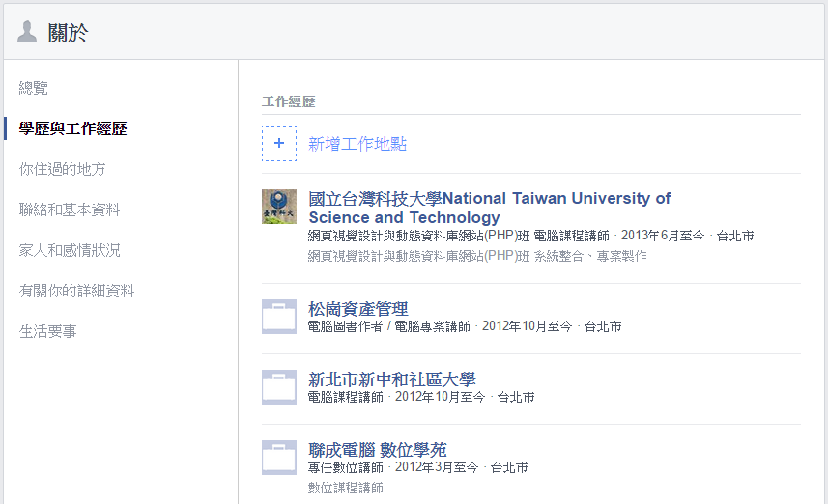Click the 新增工作地點 link
Image resolution: width=828 pixels, height=504 pixels.
tap(357, 144)
